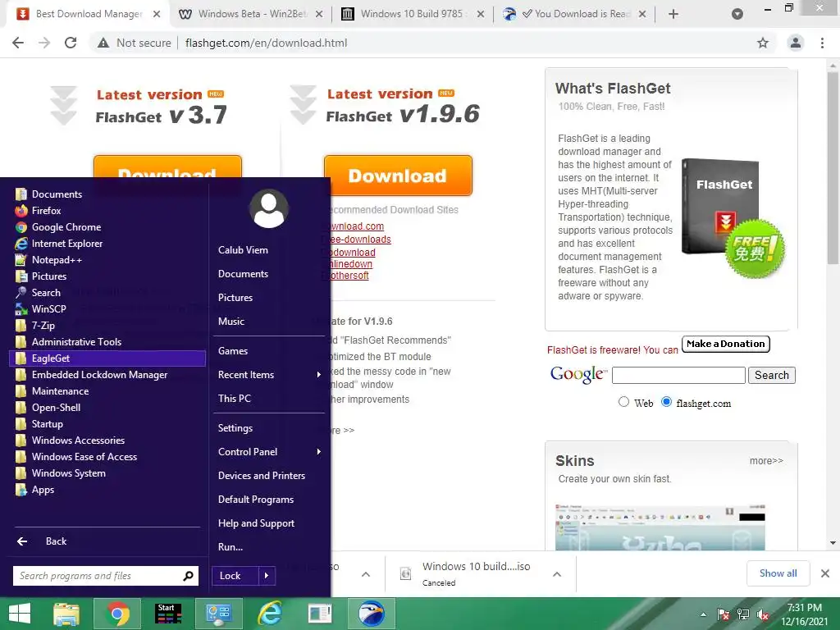Open the Chrome three-dot menu
The height and width of the screenshot is (630, 840).
(822, 43)
